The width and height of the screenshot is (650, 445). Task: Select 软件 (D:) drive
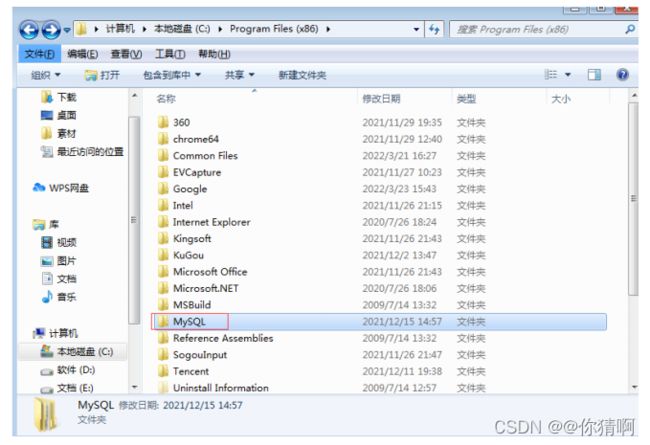click(68, 370)
